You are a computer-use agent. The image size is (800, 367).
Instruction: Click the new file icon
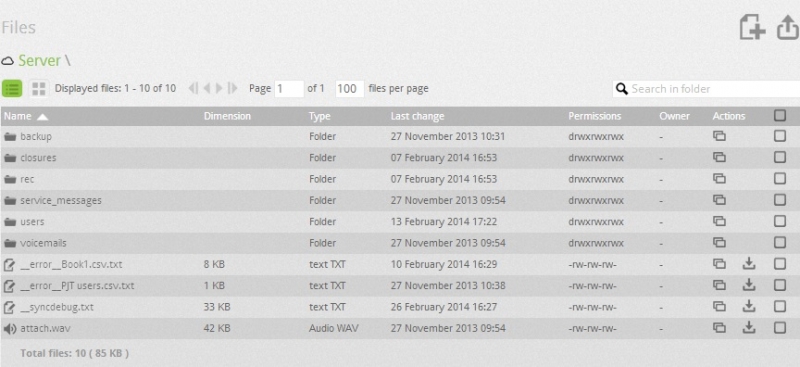753,27
